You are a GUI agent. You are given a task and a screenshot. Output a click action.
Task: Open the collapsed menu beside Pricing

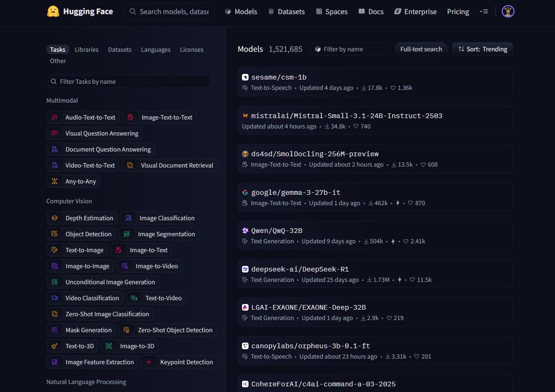tap(484, 11)
